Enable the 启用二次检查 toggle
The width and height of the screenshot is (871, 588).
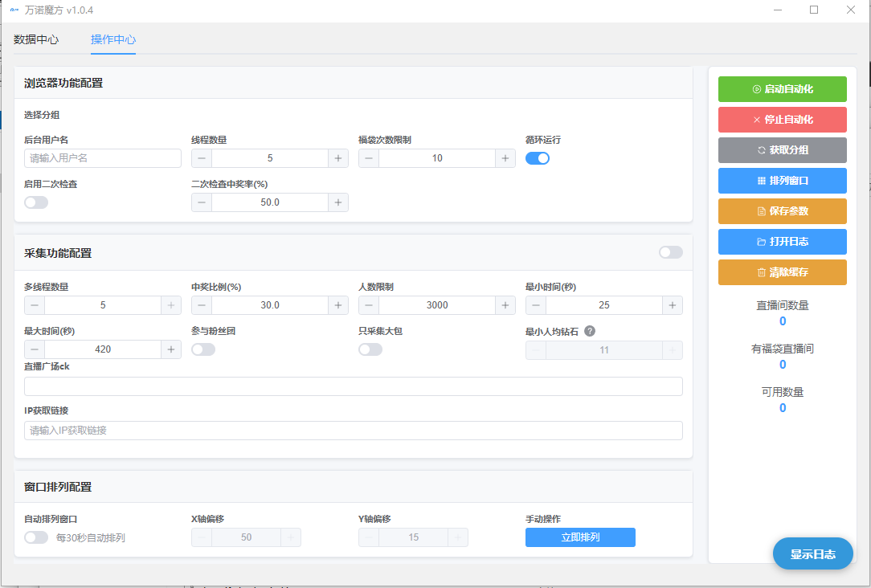point(36,202)
